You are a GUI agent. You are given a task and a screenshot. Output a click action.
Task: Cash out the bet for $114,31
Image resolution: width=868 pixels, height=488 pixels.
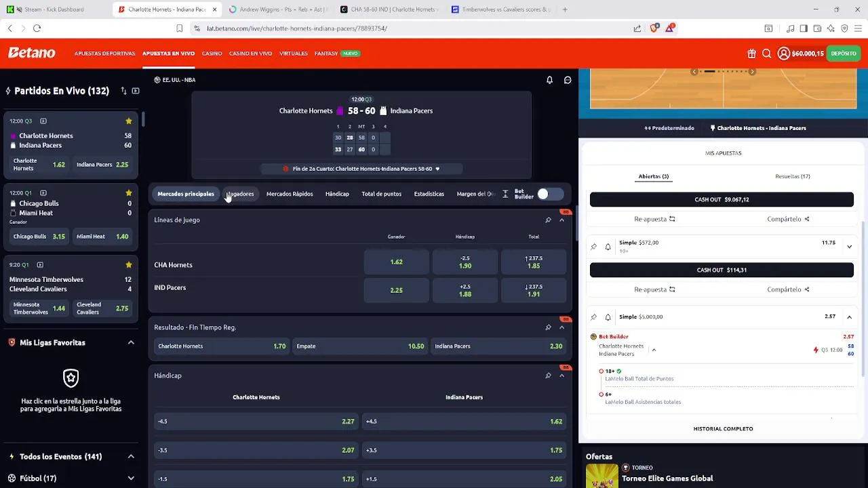(x=722, y=270)
